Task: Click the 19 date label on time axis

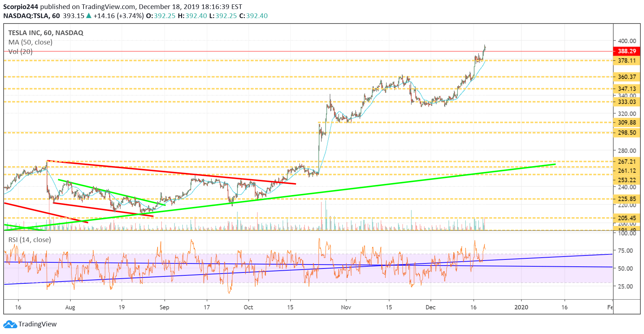Action: [x=122, y=307]
